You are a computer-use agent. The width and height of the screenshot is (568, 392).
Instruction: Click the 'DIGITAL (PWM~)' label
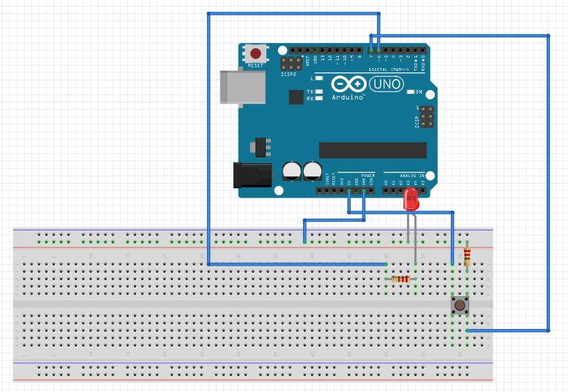tap(389, 69)
